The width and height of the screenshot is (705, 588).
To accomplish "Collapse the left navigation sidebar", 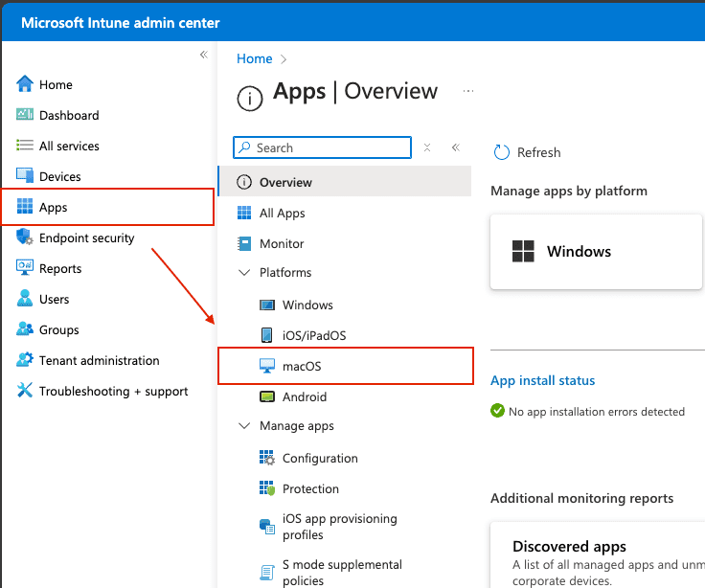I will (x=203, y=55).
